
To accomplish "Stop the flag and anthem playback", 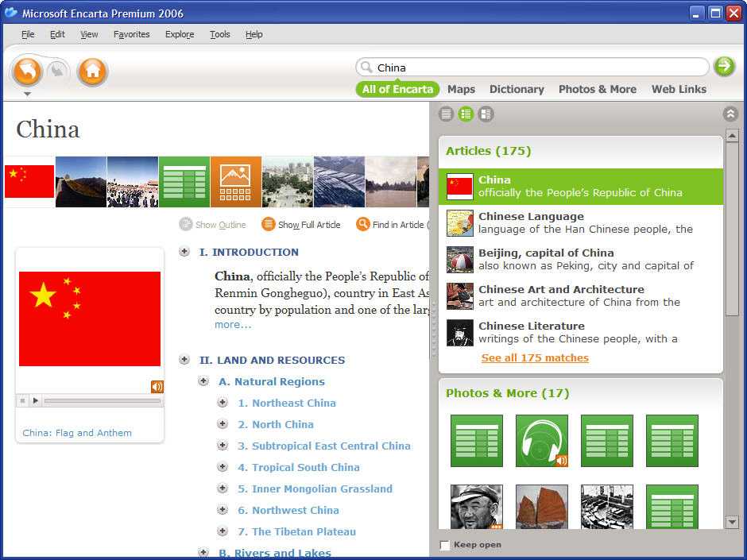I will pos(22,401).
